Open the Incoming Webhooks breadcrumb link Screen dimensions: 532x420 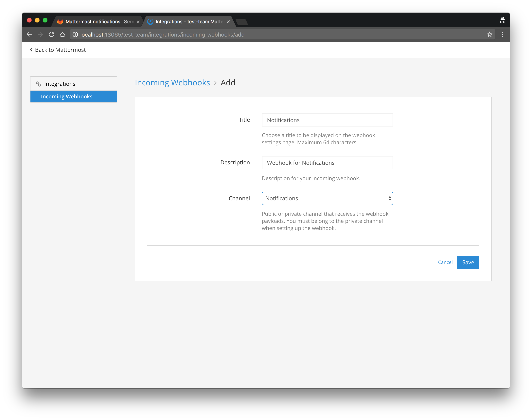click(172, 82)
